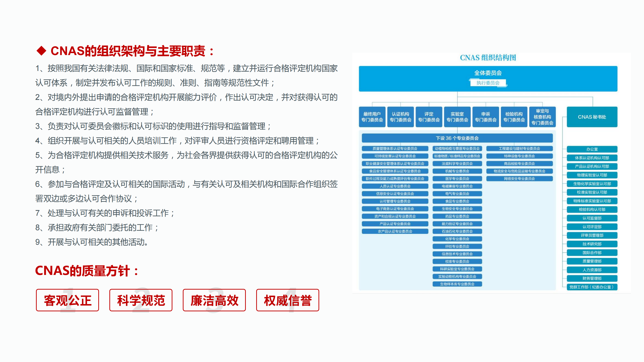644x362 pixels.
Task: Click the 科学规范 policy box
Action: 141,300
